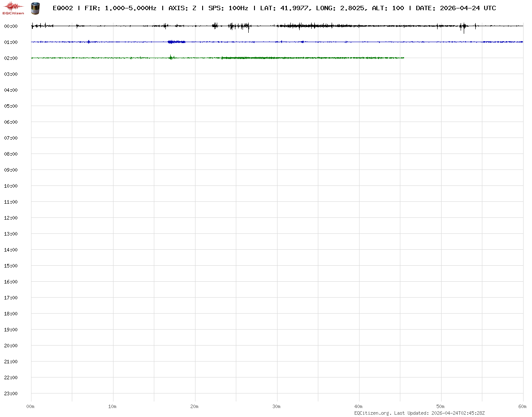Viewport: 532px width, 417px height.
Task: Click the 30m mark on the time axis
Action: (x=277, y=406)
